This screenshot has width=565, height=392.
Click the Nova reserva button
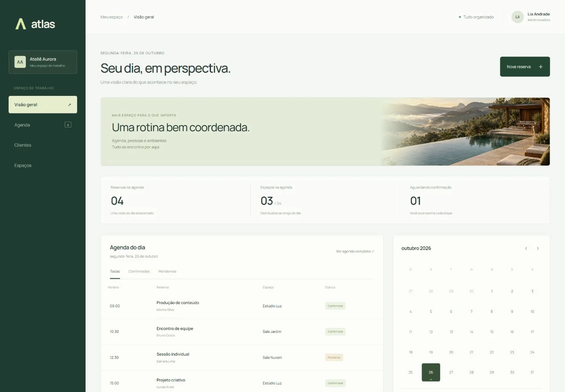(525, 67)
